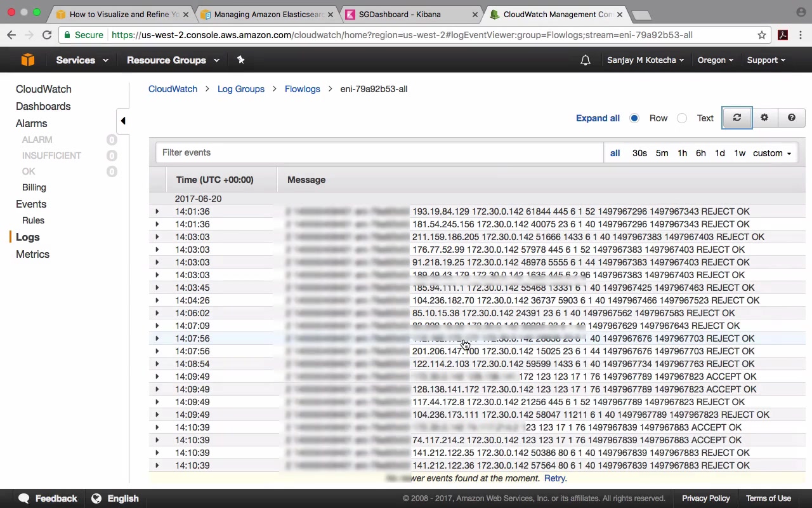Select the 6h time range filter
This screenshot has height=508, width=812.
[700, 153]
